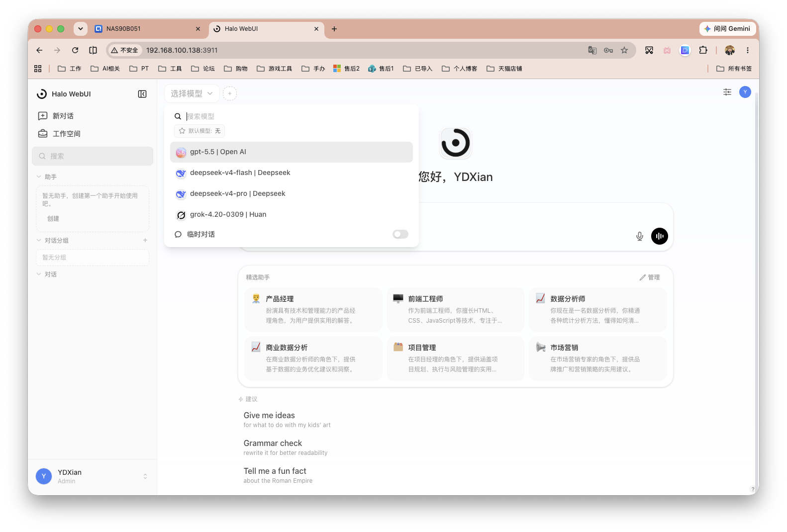Open the tab search dropdown arrow
This screenshot has width=787, height=532.
point(81,29)
